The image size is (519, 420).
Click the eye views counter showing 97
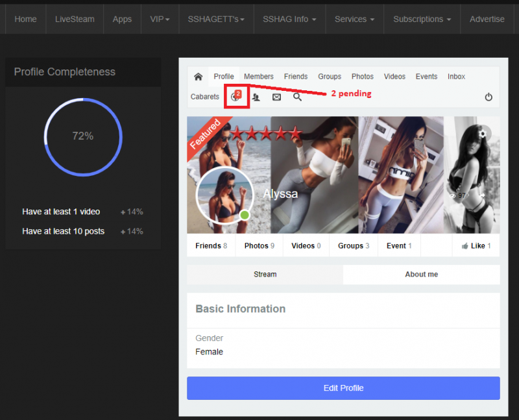457,196
